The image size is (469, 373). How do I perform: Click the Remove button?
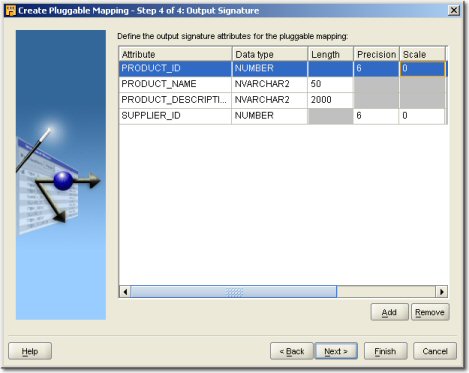click(430, 312)
